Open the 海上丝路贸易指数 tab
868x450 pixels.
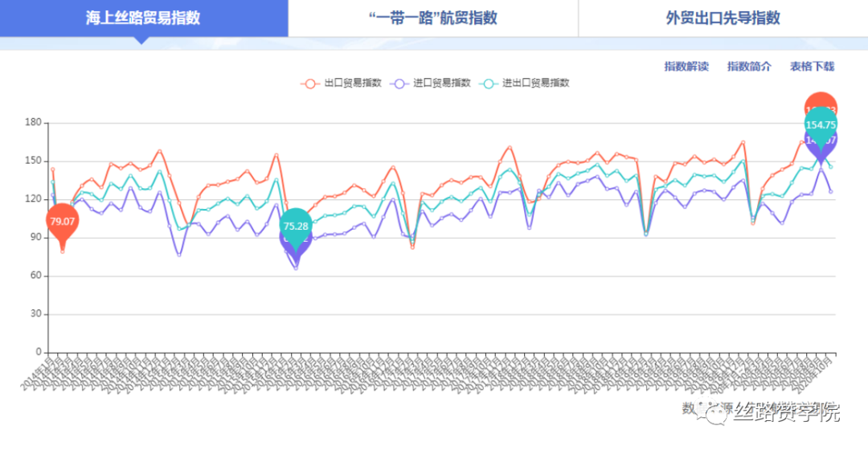(143, 18)
